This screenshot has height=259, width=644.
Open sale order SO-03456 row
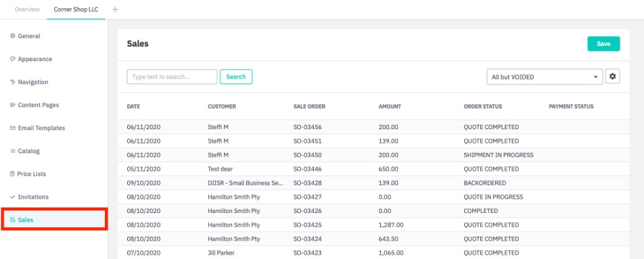373,127
